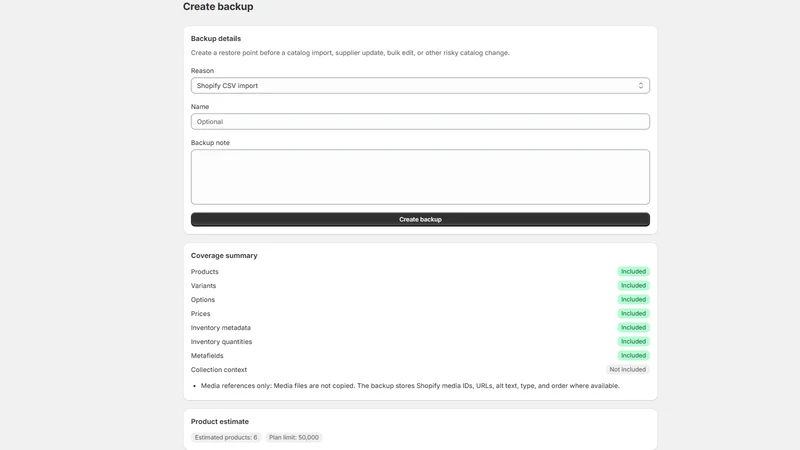Click the Name optional input field
This screenshot has height=450, width=800.
[420, 121]
